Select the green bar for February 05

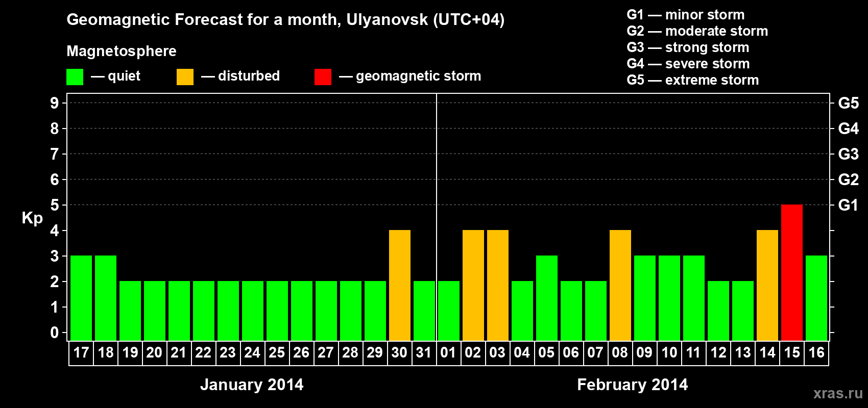pos(547,298)
